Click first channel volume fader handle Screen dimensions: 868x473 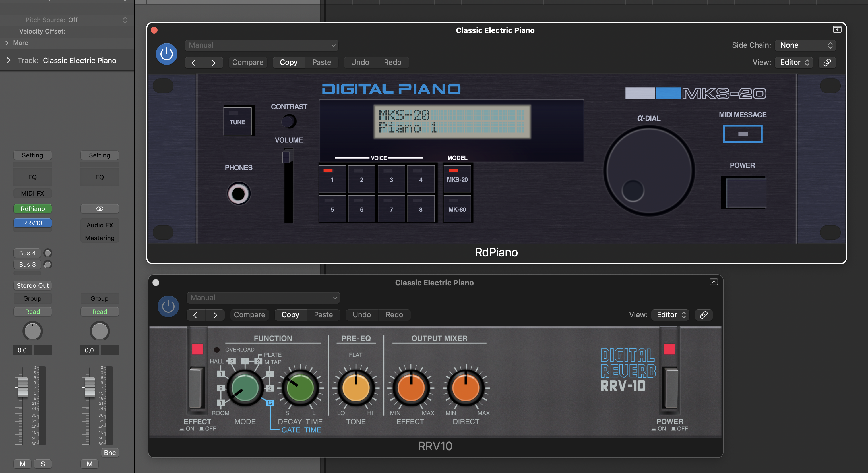point(22,387)
